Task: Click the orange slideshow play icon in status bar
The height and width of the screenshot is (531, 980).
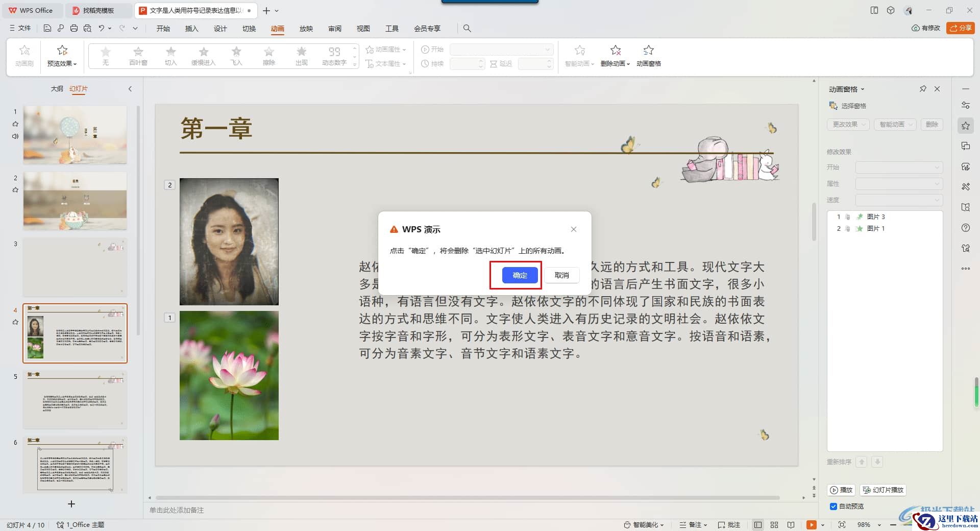Action: (x=811, y=524)
